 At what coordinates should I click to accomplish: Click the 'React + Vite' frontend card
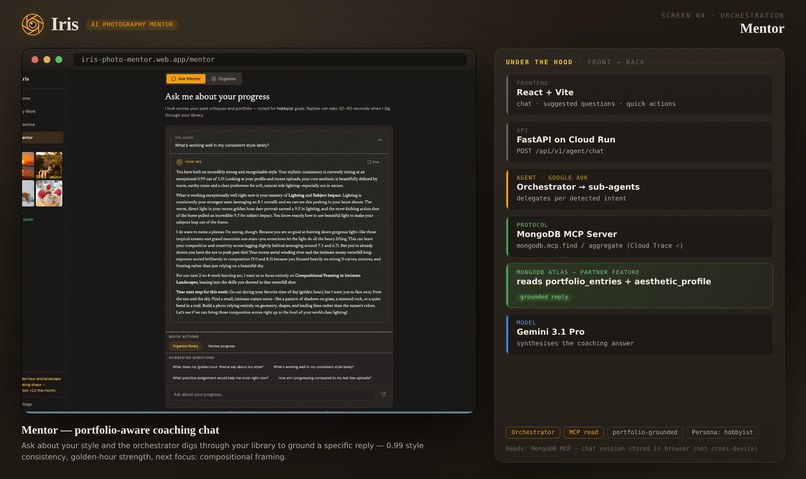pos(639,95)
